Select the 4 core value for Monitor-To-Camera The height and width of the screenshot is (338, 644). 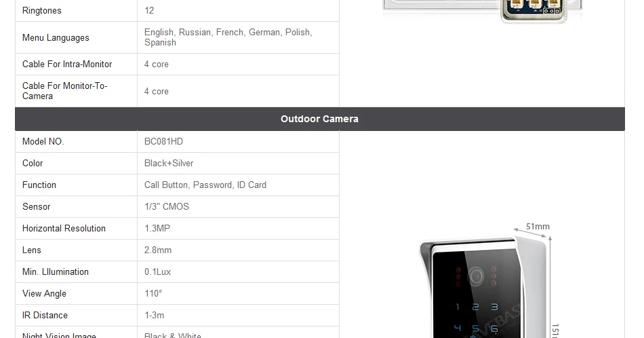tap(156, 91)
